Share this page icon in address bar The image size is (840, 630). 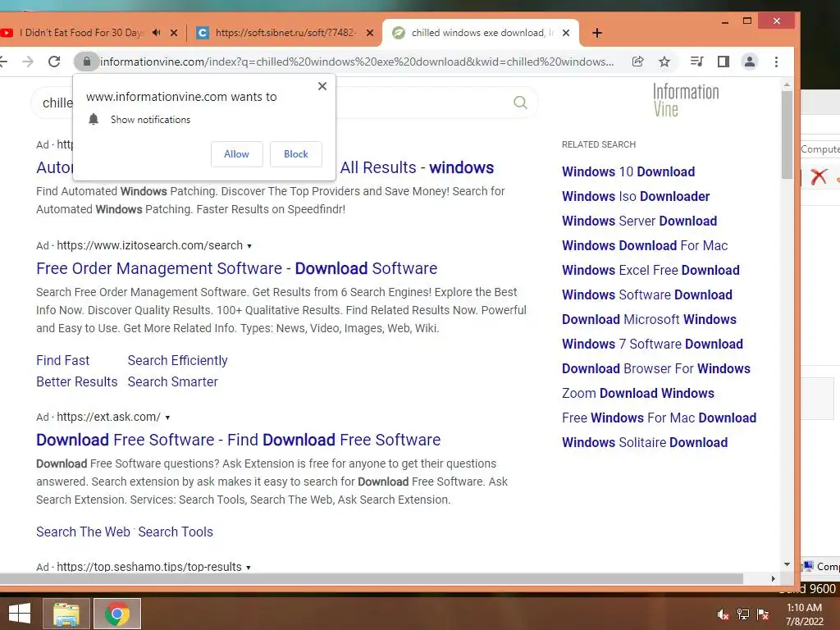tap(637, 62)
